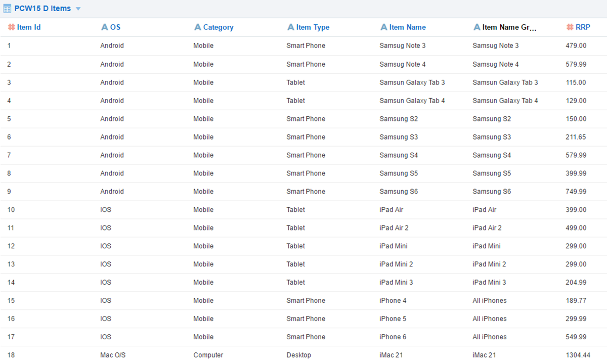
Task: Click the RRP value 399.99
Action: click(576, 173)
